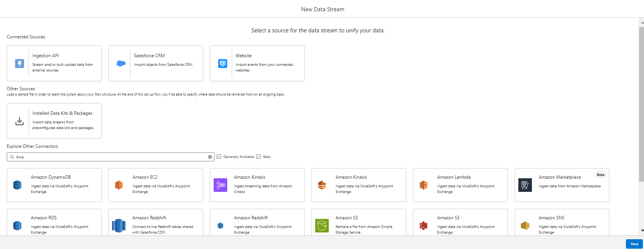Viewport: 644px width, 249px height.
Task: Click the Amazon Marketplace cart icon
Action: (525, 185)
